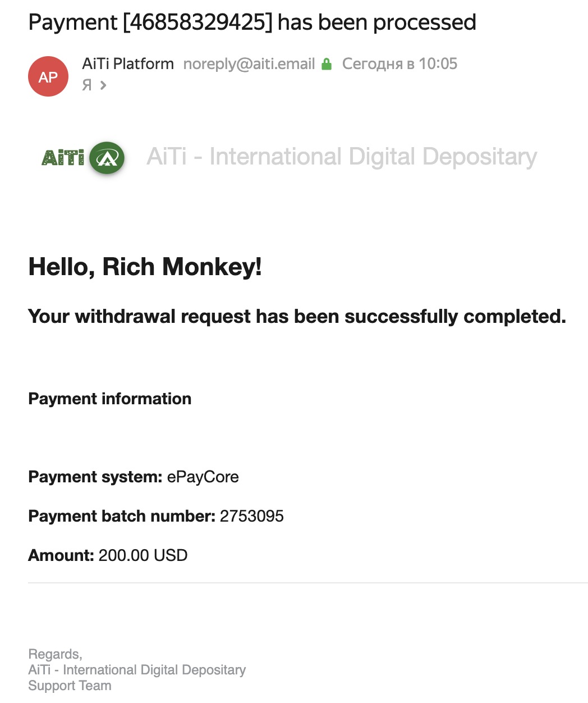Open sender name AiTi Platform
This screenshot has width=588, height=703.
128,64
